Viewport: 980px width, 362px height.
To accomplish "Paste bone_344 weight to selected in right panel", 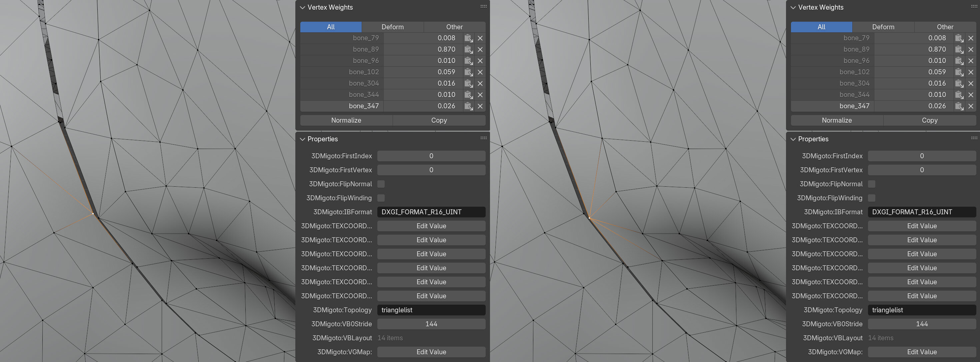I will tap(959, 95).
